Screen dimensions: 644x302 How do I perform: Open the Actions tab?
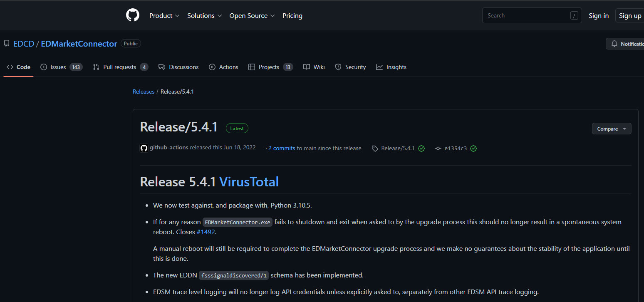(x=223, y=67)
